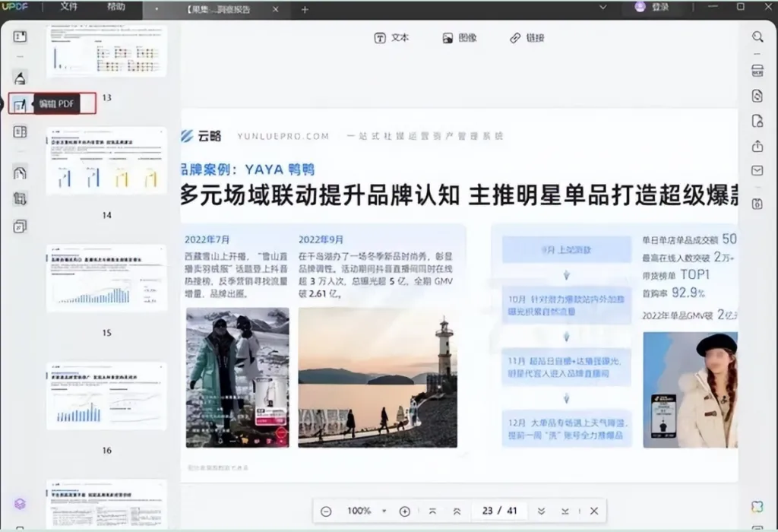Zoom out with the minus icon

(326, 511)
